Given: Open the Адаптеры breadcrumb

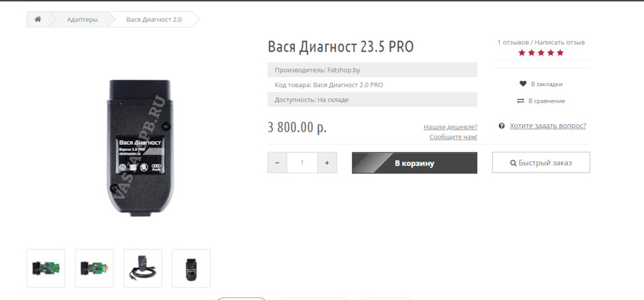Looking at the screenshot, I should [x=83, y=19].
